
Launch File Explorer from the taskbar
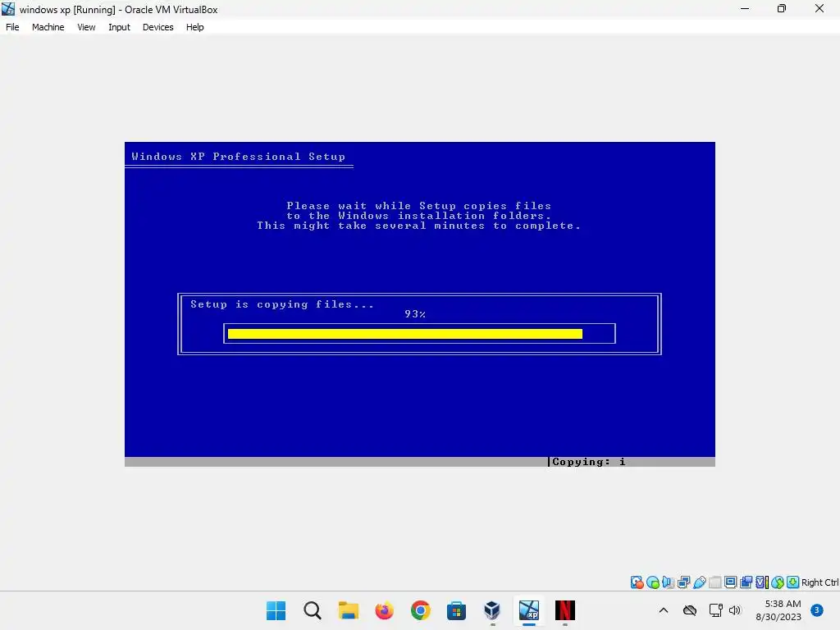tap(348, 610)
